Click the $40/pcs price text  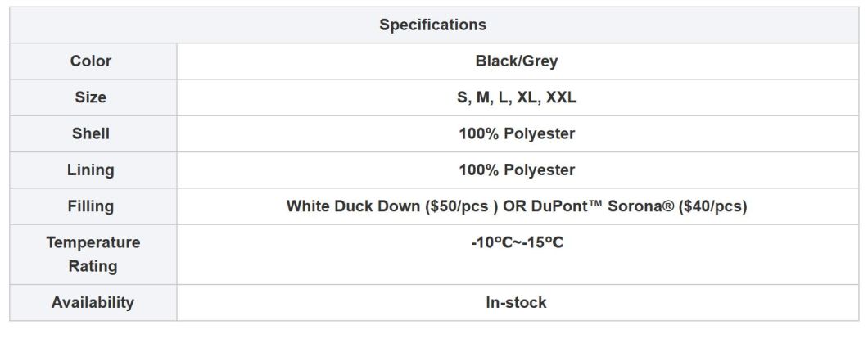point(713,206)
